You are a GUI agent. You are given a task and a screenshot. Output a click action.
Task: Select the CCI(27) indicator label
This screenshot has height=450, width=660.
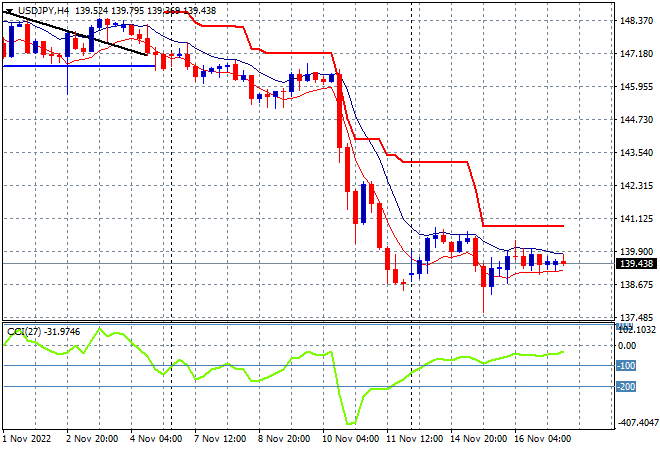point(24,332)
